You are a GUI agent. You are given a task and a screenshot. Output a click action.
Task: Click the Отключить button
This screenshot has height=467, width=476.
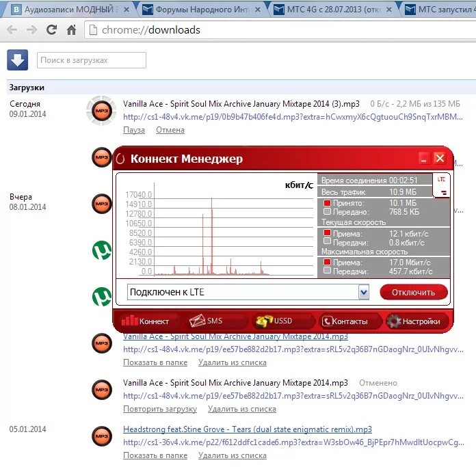click(414, 292)
